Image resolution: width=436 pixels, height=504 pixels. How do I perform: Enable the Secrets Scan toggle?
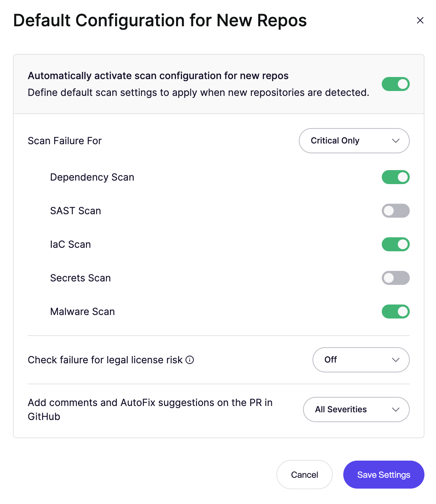click(395, 278)
